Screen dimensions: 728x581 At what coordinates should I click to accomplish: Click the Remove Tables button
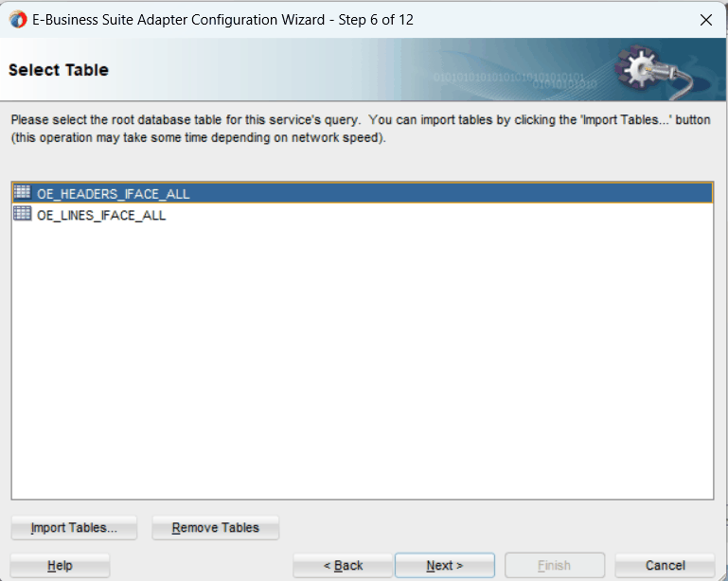216,528
